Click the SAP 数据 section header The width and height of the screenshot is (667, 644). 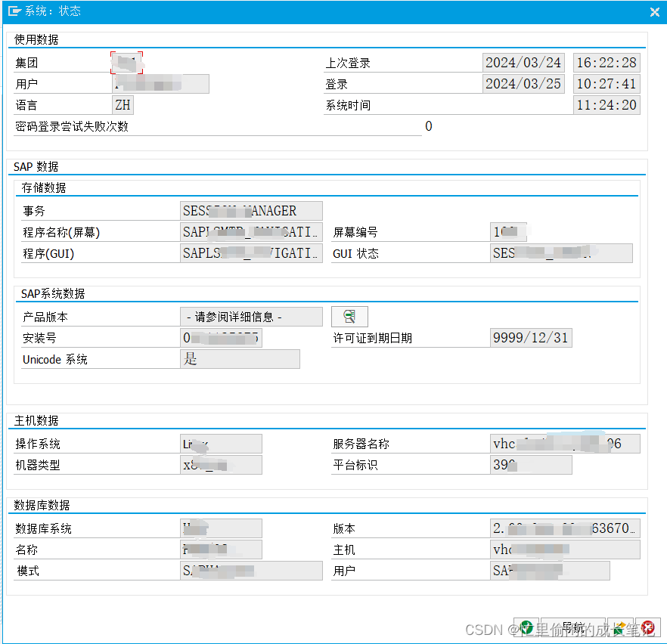(x=36, y=166)
